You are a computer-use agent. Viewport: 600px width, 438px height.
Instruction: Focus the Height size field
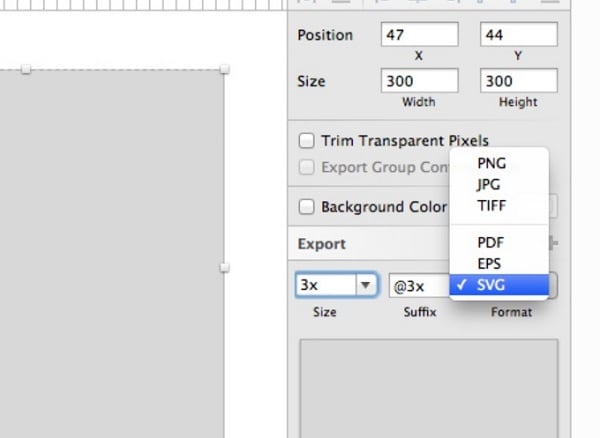(x=517, y=81)
